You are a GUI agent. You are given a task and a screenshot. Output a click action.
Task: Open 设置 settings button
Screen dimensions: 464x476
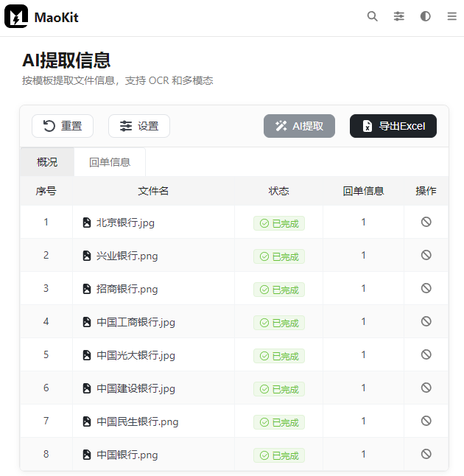click(139, 126)
